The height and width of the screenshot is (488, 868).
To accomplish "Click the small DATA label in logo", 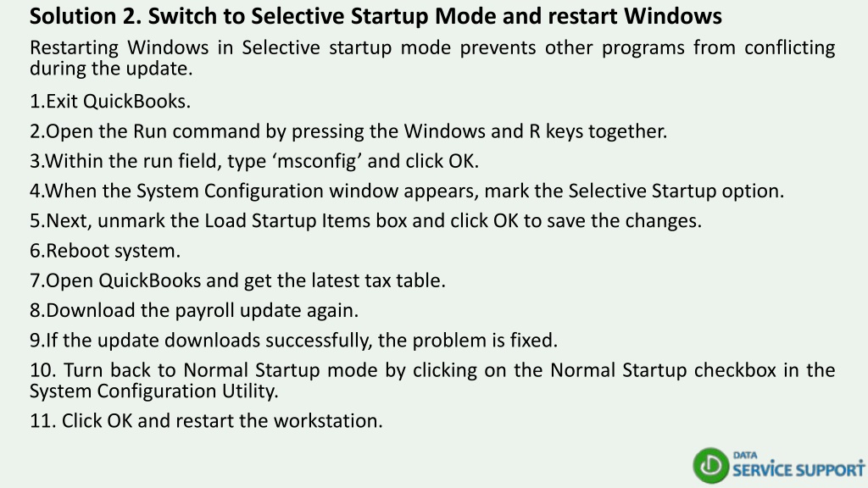I will coord(745,455).
